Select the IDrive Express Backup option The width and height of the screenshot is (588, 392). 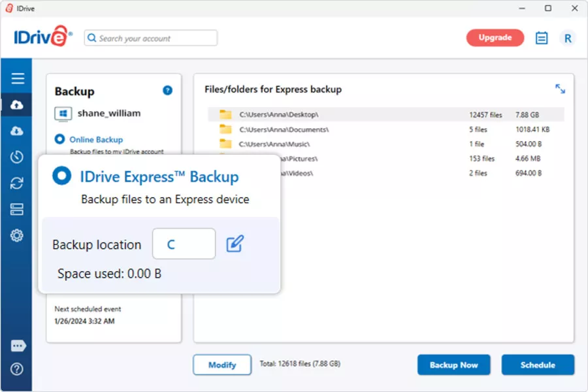click(63, 175)
